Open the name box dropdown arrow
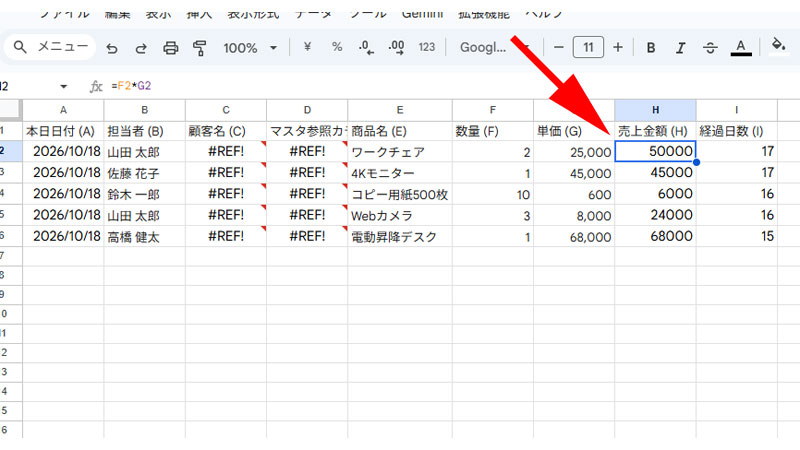Image resolution: width=800 pixels, height=450 pixels. coord(63,86)
